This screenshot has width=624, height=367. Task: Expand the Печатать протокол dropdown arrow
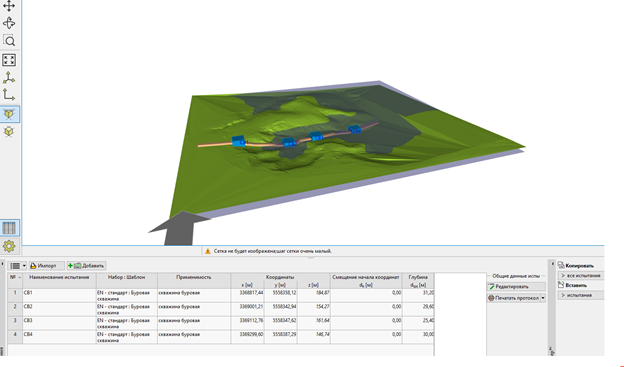point(543,298)
